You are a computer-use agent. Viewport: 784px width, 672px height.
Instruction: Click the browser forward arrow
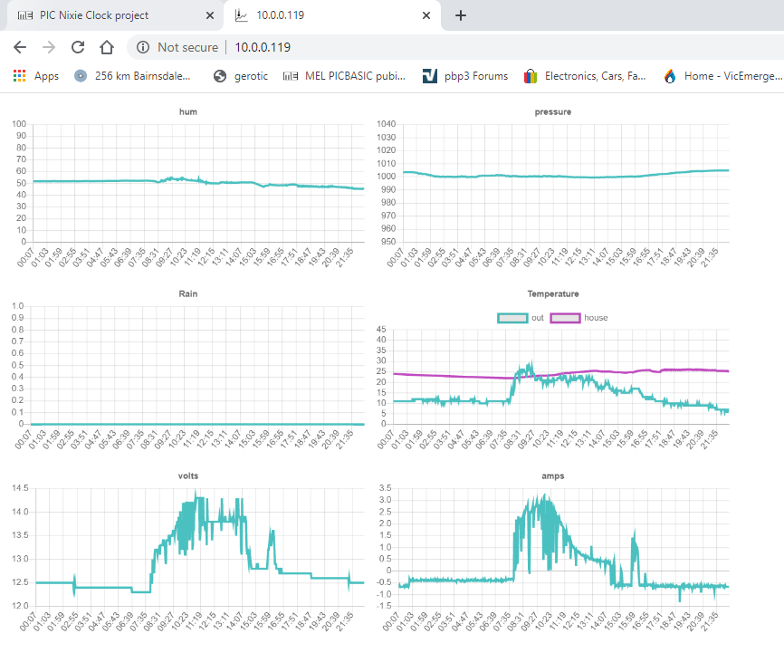[x=49, y=47]
